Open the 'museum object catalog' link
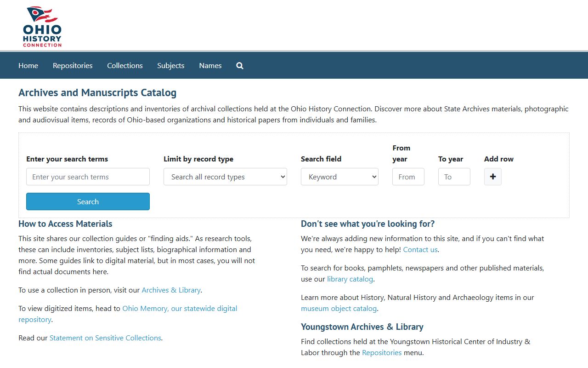This screenshot has height=368, width=588. [339, 309]
